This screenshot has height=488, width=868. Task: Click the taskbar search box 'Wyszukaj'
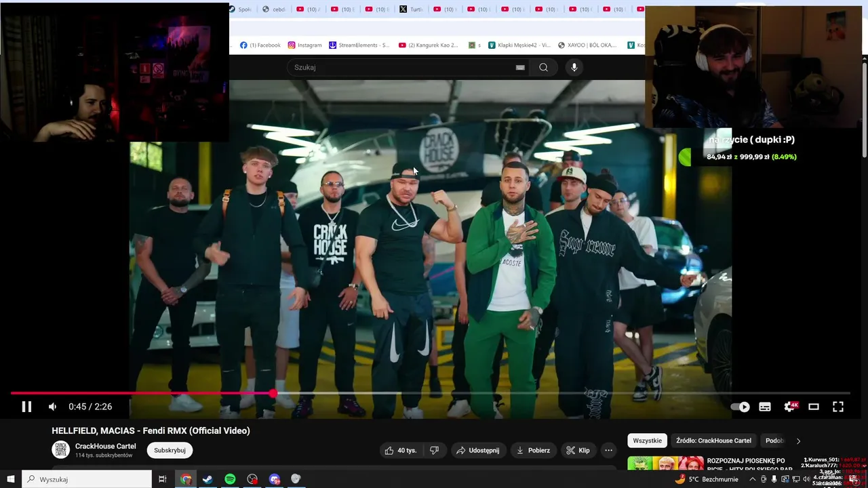pos(87,479)
